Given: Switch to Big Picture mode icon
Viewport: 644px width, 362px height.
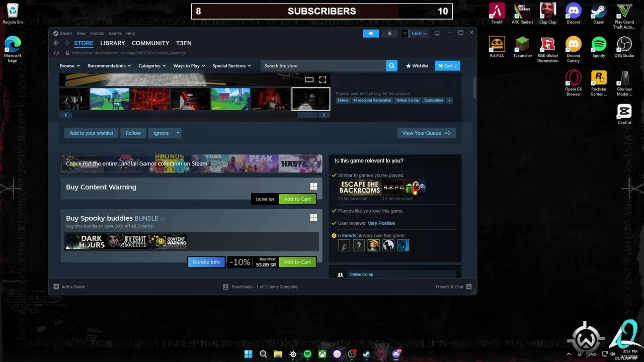Looking at the screenshot, I should point(437,33).
